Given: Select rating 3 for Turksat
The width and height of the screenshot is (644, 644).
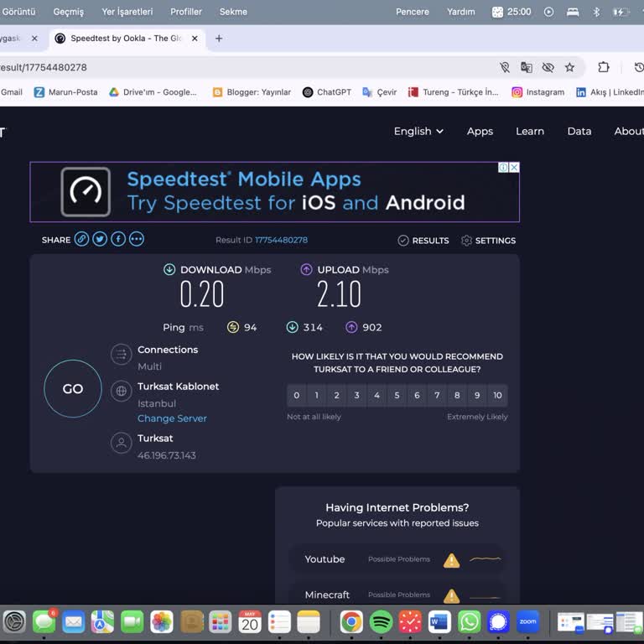Looking at the screenshot, I should 357,395.
